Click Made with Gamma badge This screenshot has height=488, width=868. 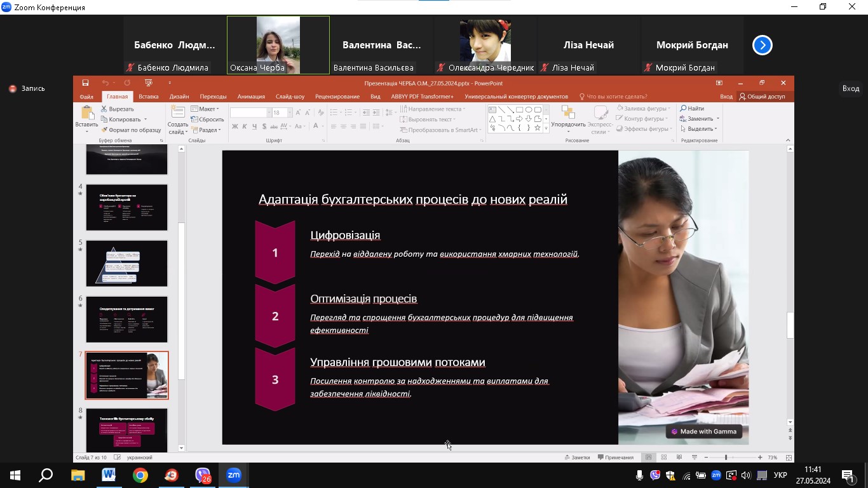[x=703, y=431]
